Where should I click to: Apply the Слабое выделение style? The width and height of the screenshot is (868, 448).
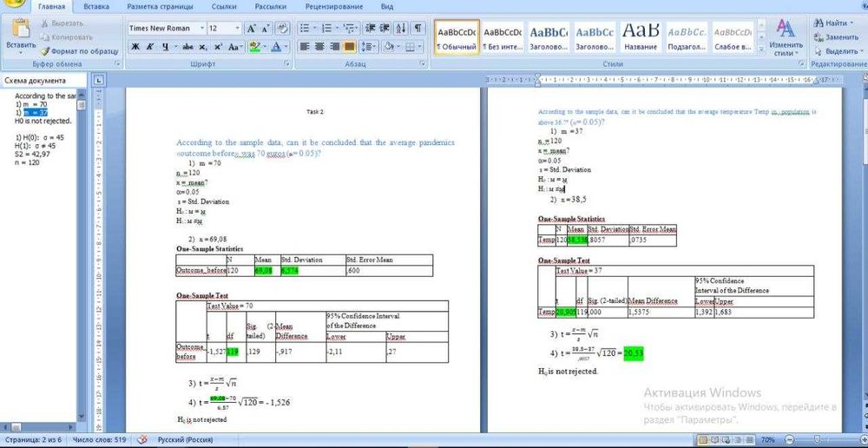[x=733, y=37]
